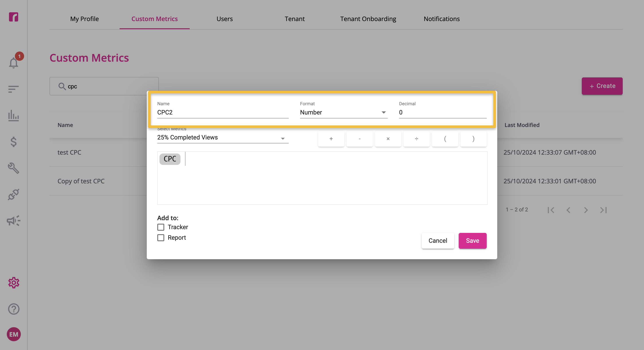Click the Decimal input field
This screenshot has width=644, height=350.
coord(442,112)
